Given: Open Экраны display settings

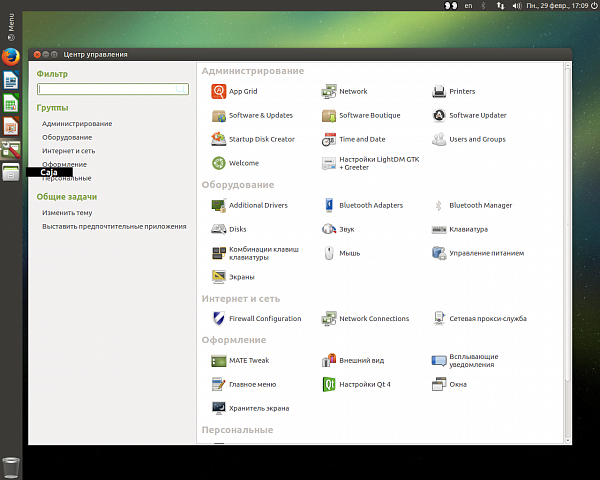Looking at the screenshot, I should [233, 277].
